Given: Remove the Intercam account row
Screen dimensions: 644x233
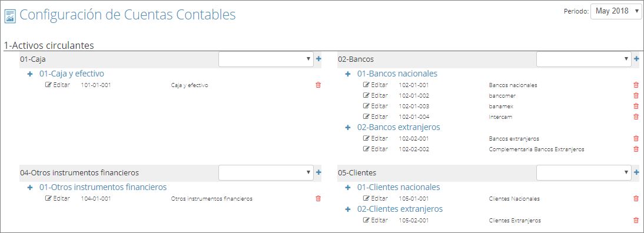Looking at the screenshot, I should [636, 117].
